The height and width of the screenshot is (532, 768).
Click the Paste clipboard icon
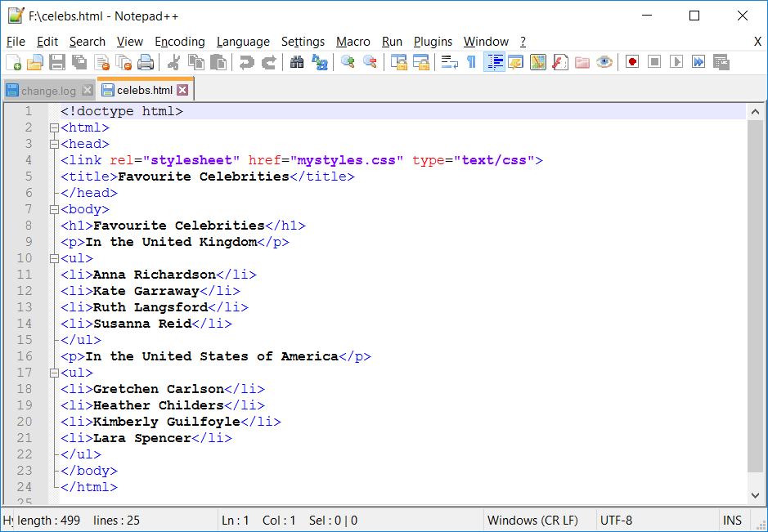(218, 63)
